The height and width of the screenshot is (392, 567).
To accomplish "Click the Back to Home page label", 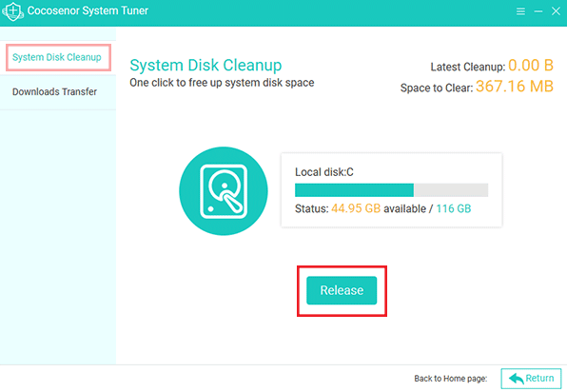I will [x=451, y=379].
